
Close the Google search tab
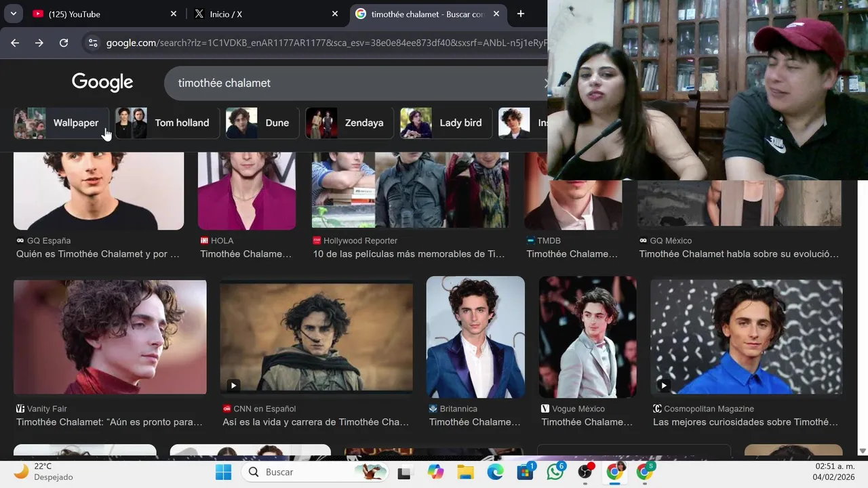click(x=496, y=14)
